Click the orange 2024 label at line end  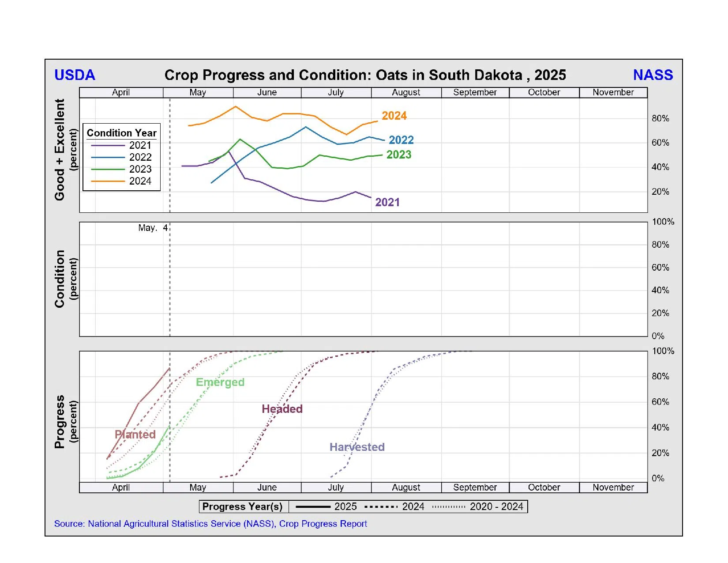click(394, 116)
